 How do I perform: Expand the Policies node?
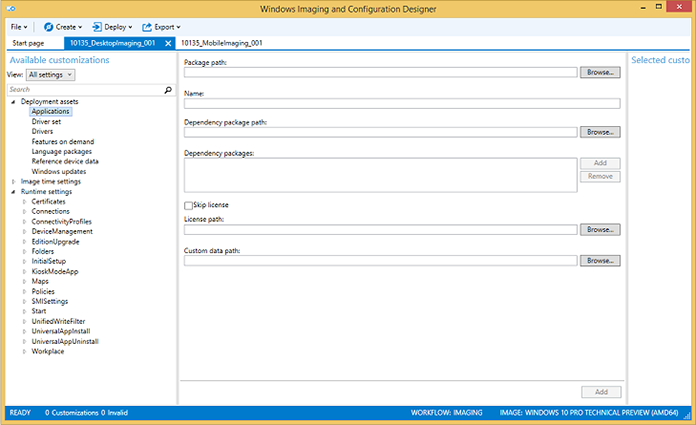(x=24, y=291)
